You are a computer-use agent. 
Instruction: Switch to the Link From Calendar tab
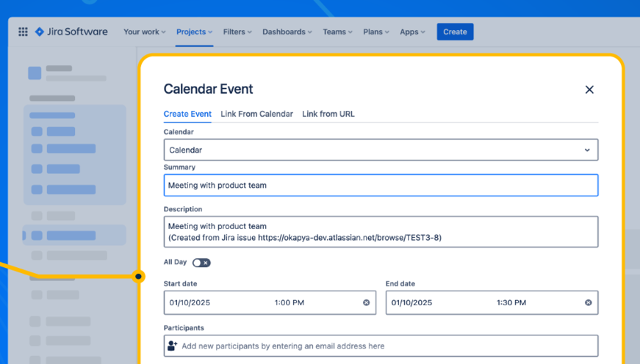point(256,114)
